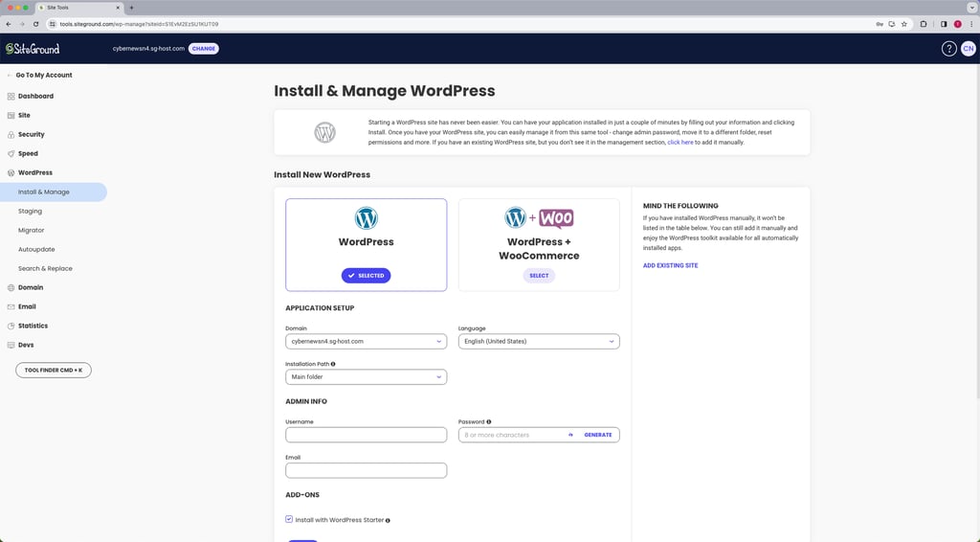Click the browser back arrow

point(8,24)
